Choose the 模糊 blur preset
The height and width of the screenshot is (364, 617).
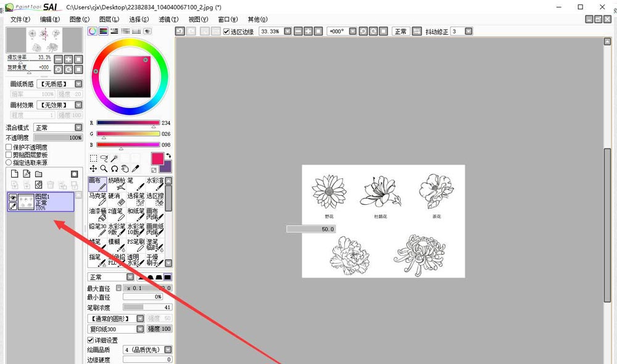click(117, 246)
